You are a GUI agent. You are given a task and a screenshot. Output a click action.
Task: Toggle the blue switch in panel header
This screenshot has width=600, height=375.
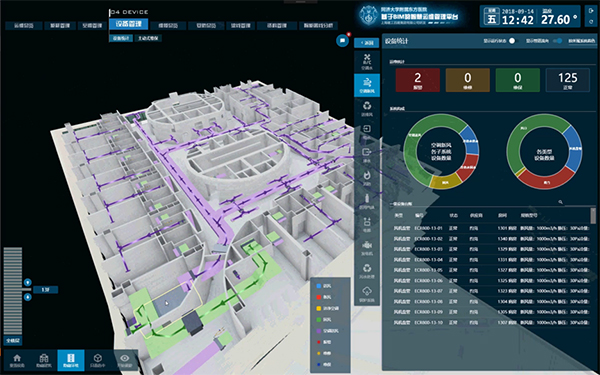point(558,41)
